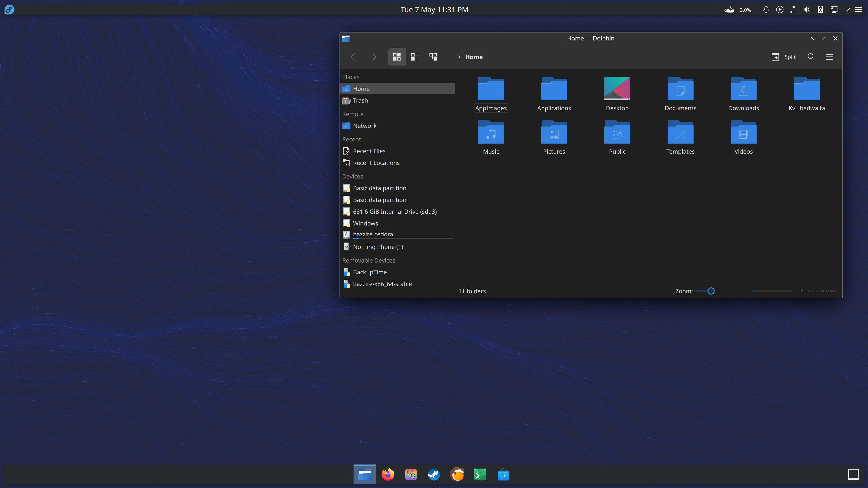
Task: Open the Windows partition device
Action: 365,223
